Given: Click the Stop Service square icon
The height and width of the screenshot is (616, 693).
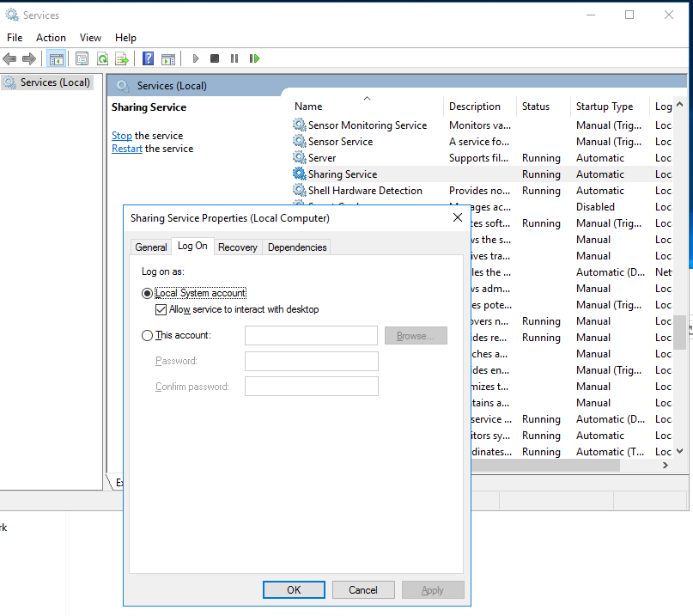Looking at the screenshot, I should tap(215, 58).
